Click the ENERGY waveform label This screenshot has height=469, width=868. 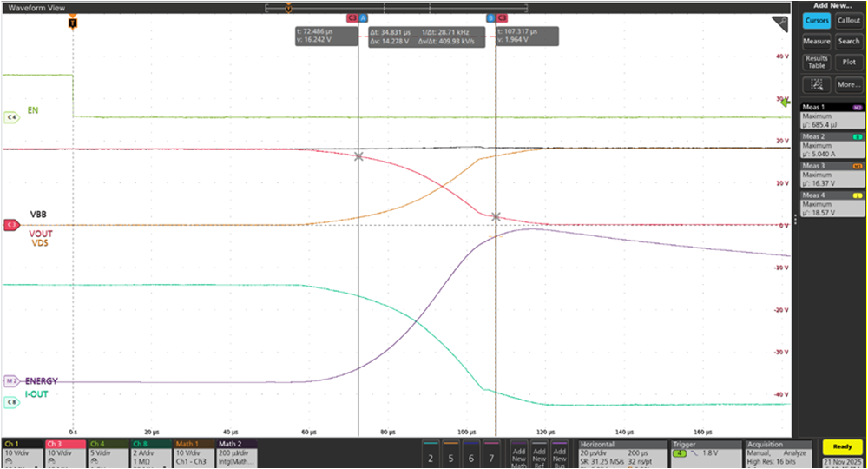coord(42,381)
